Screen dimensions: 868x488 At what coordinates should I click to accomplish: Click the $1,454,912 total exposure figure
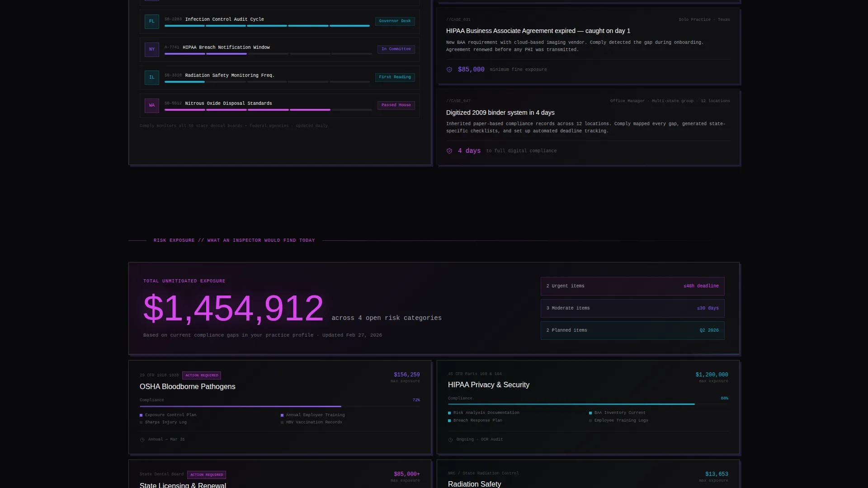pos(233,309)
